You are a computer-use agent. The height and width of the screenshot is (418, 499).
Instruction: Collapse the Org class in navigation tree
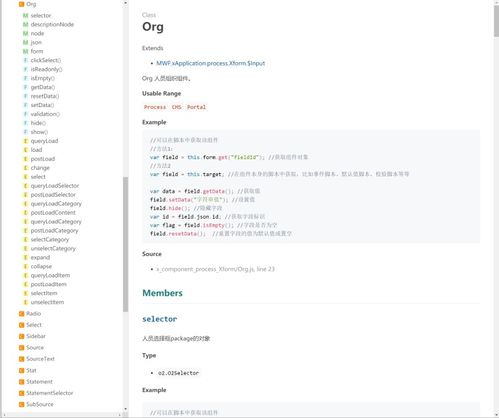[x=31, y=4]
